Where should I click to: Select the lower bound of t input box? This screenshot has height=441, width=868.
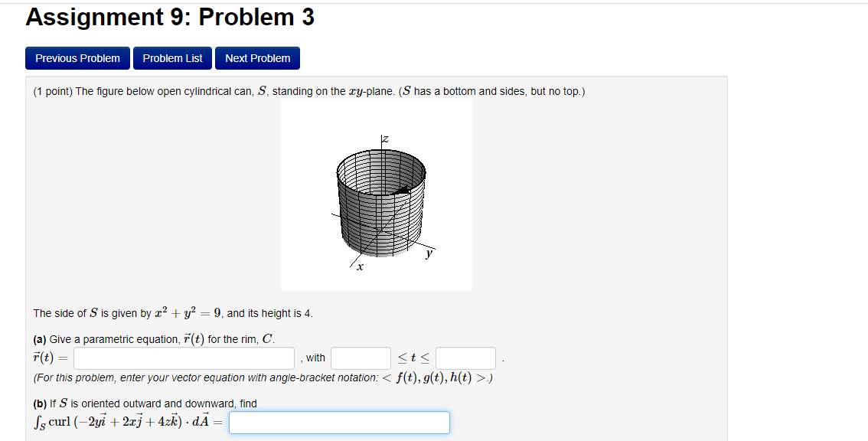pyautogui.click(x=360, y=357)
